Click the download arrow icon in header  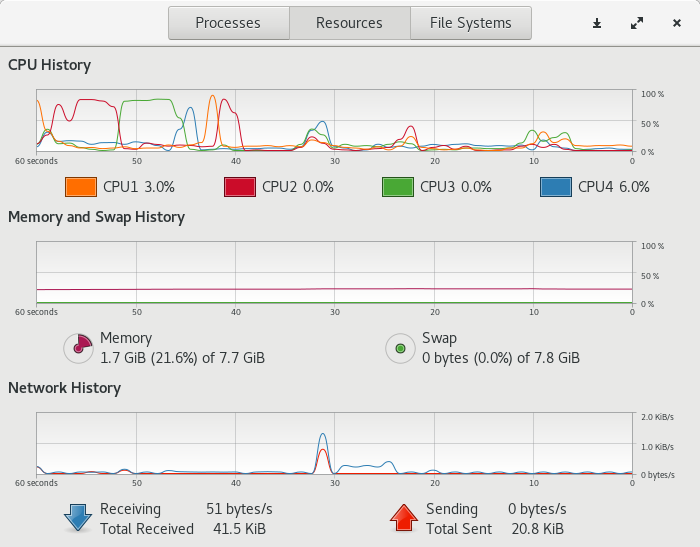tap(597, 23)
